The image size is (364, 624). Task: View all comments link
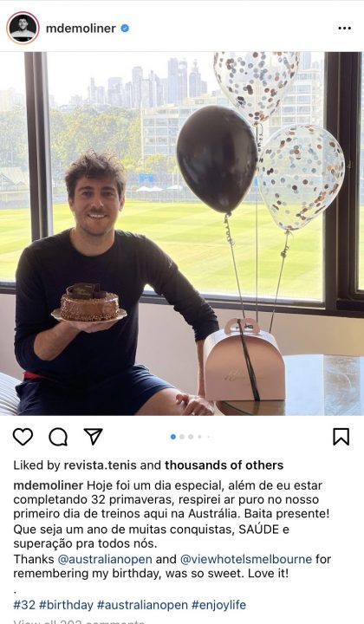79,621
